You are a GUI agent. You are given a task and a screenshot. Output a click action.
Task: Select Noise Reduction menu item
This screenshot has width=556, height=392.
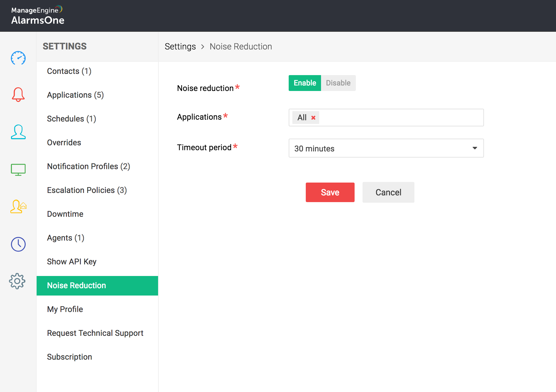[97, 286]
